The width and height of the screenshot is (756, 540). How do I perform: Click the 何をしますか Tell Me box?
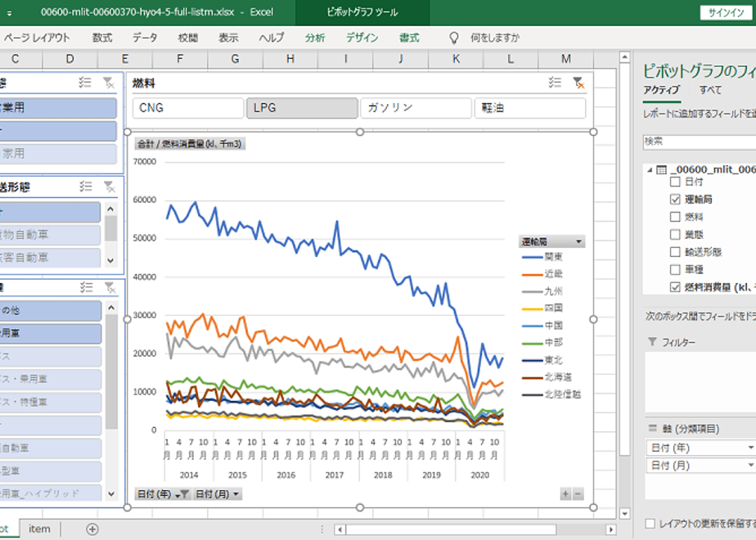point(495,38)
